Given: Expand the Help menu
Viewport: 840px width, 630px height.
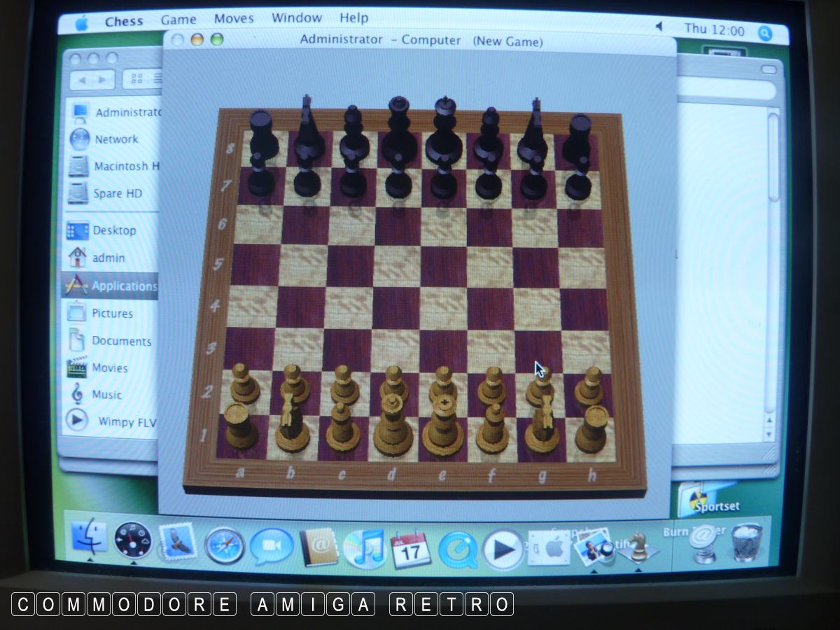Looking at the screenshot, I should pyautogui.click(x=353, y=18).
